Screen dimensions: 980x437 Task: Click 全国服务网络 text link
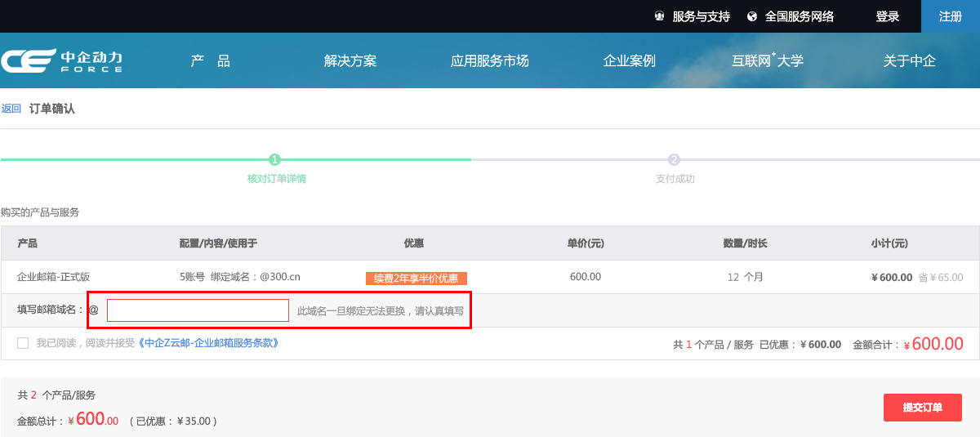799,16
